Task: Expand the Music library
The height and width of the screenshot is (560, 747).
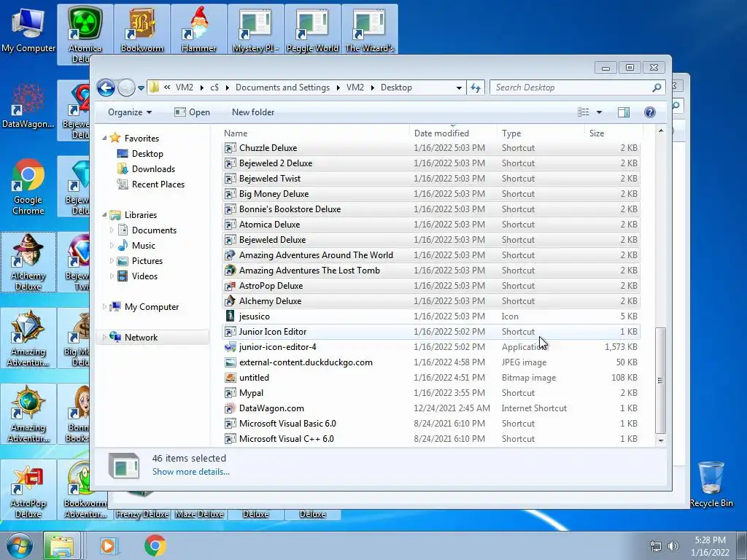Action: 112,246
